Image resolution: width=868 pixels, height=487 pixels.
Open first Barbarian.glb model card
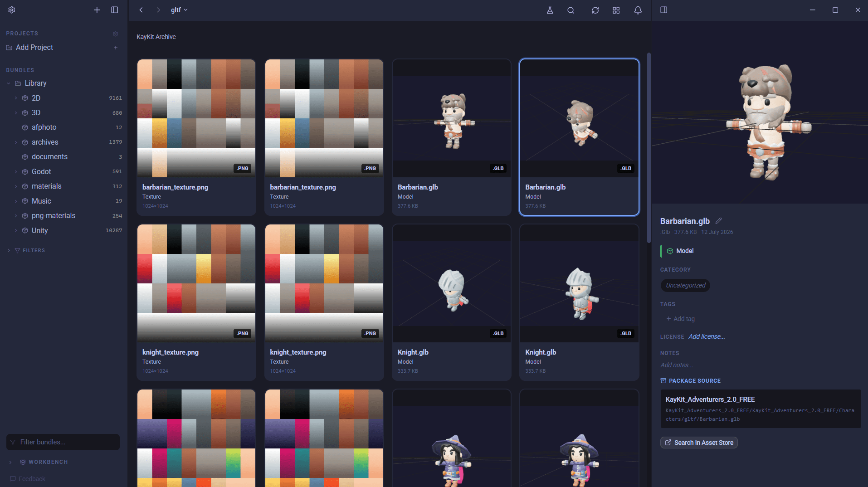(x=452, y=137)
